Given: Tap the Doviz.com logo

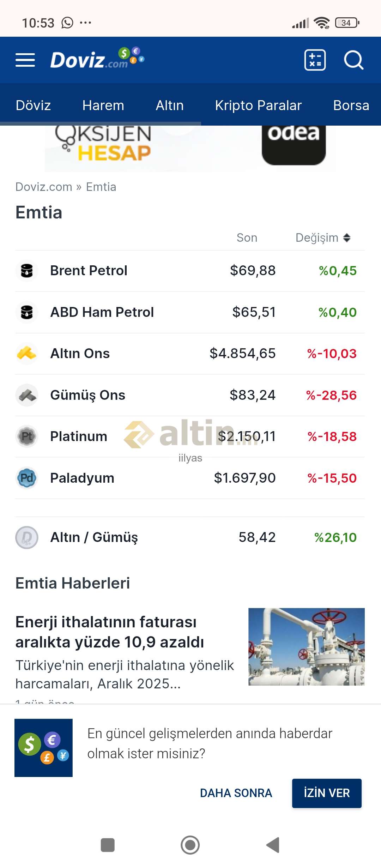Looking at the screenshot, I should tap(97, 59).
